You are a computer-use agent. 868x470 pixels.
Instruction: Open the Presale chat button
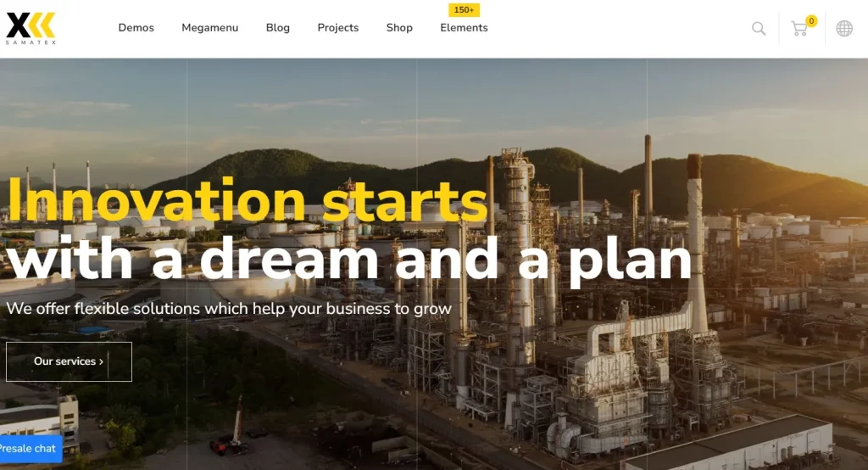(x=30, y=449)
